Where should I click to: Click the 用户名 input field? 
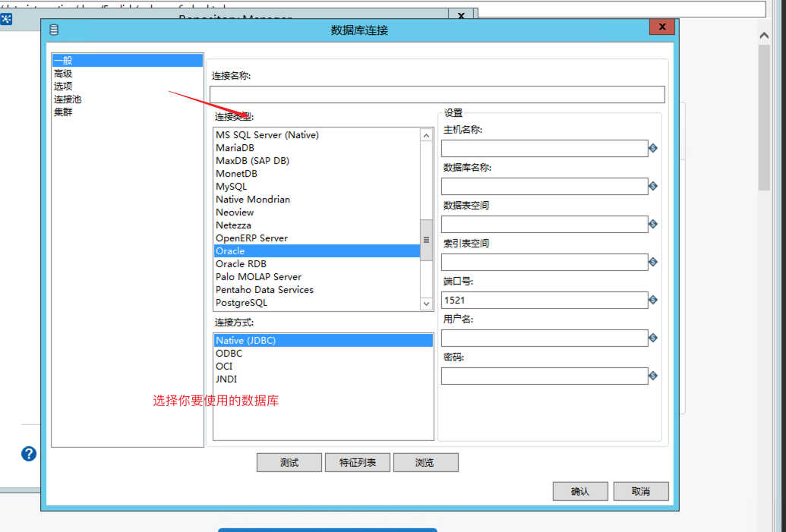click(x=545, y=338)
